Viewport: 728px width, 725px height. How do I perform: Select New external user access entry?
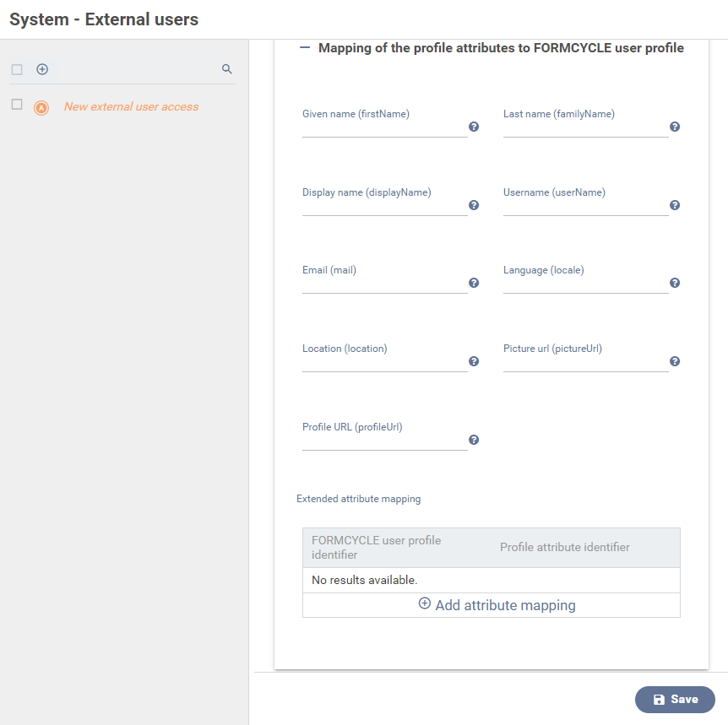coord(132,106)
